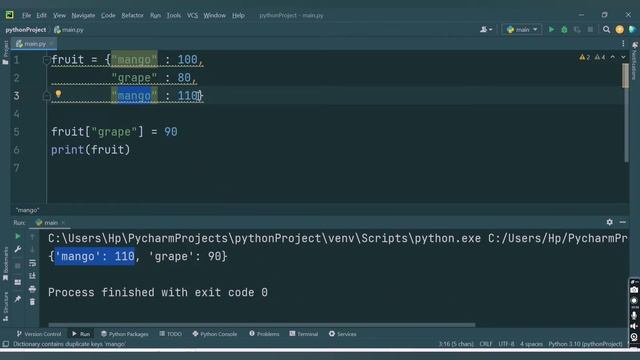
Task: Open Version Control tool window
Action: 39,334
